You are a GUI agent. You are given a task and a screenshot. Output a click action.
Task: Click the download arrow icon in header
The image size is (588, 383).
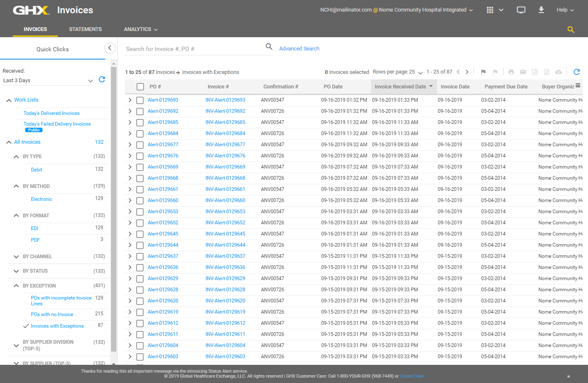(541, 10)
